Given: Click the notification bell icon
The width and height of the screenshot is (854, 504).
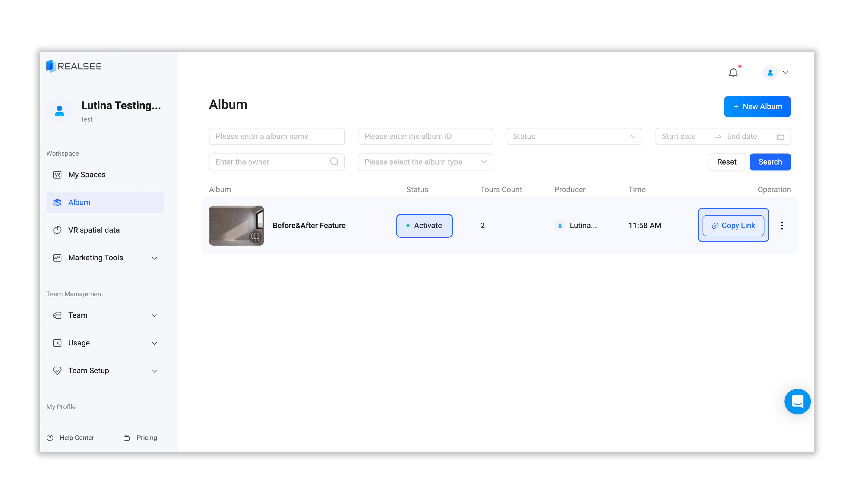Looking at the screenshot, I should [733, 73].
